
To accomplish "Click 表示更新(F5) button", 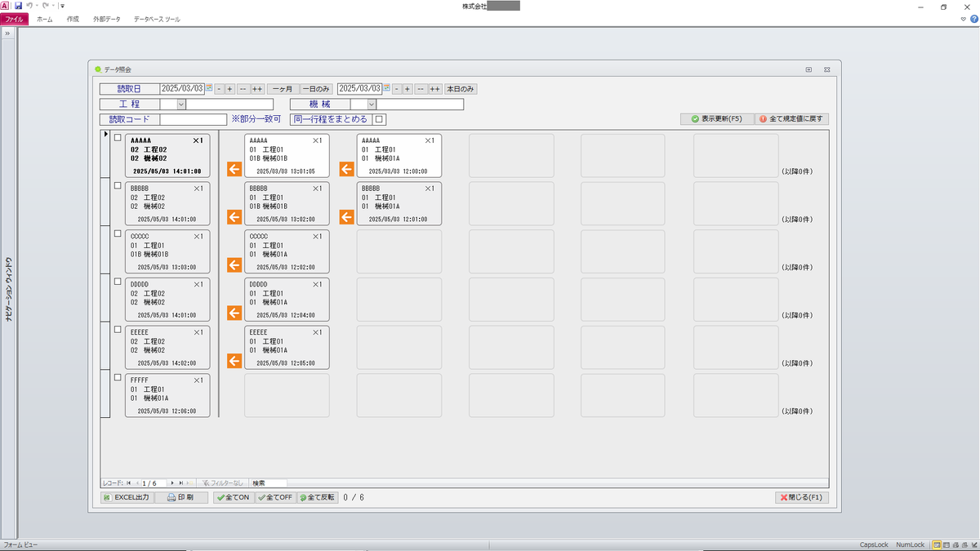I will point(717,118).
